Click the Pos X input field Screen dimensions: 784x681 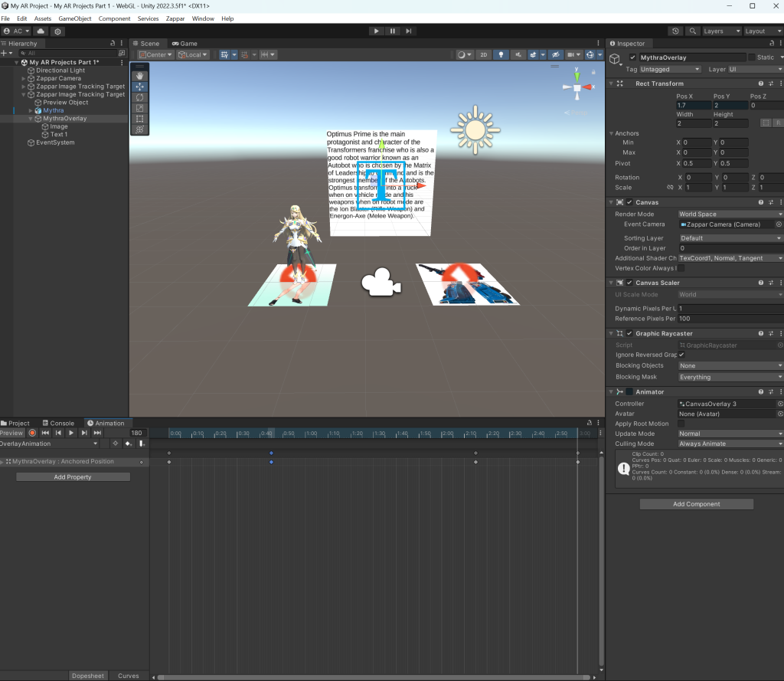click(x=692, y=105)
